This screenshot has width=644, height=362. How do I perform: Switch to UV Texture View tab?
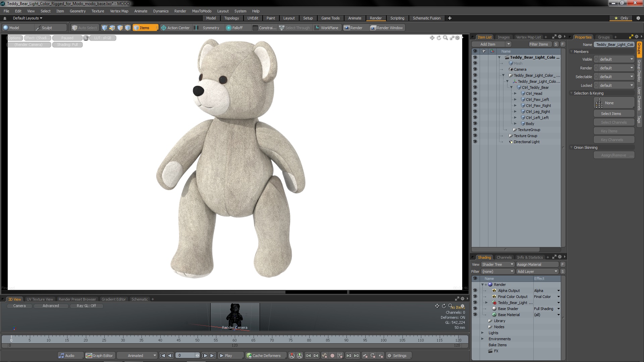[x=40, y=299]
